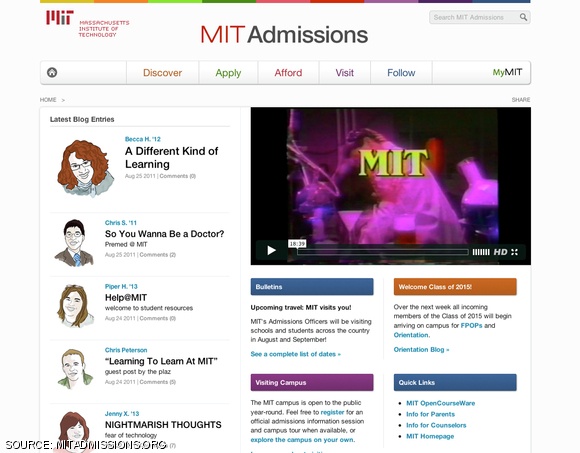The image size is (580, 453).
Task: Open the Discover menu
Action: coord(162,73)
